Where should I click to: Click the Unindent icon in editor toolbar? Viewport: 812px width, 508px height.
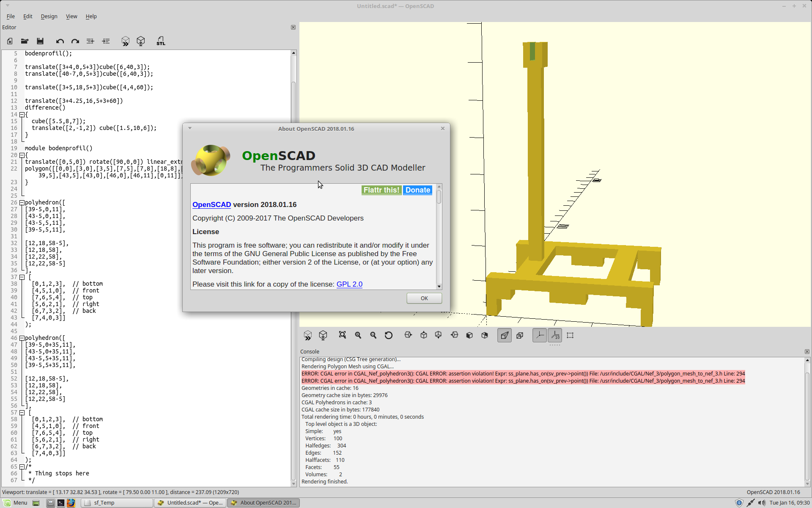(90, 41)
